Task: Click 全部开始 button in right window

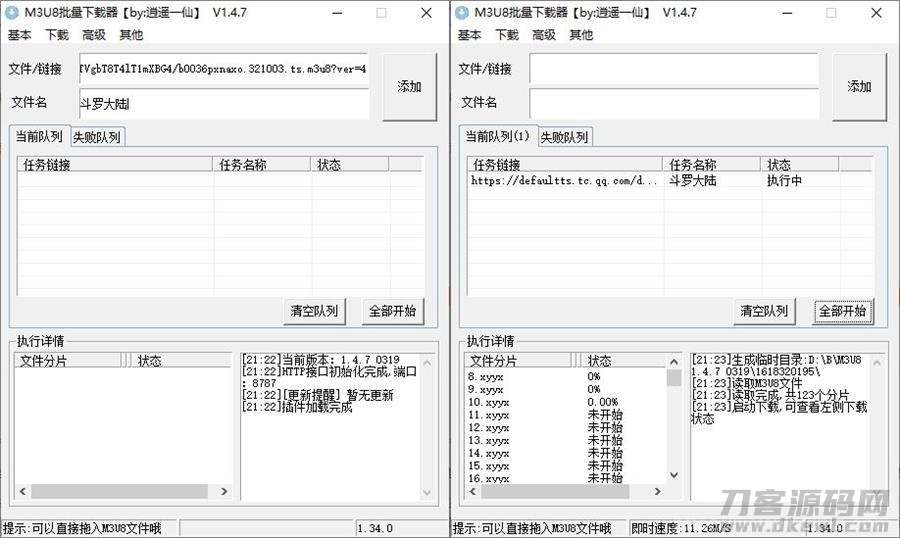Action: 843,311
